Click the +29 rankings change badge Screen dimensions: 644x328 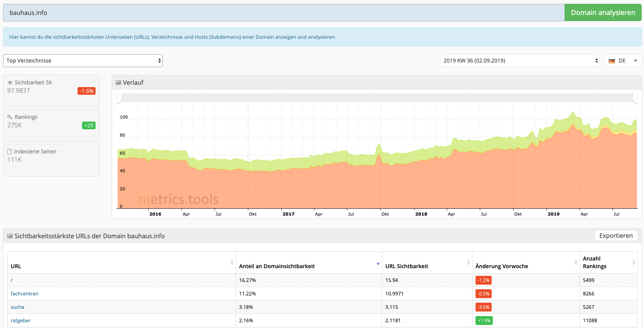pyautogui.click(x=89, y=125)
